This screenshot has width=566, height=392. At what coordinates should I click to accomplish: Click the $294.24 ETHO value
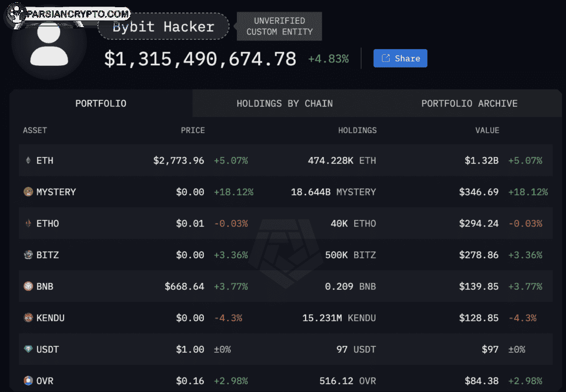[x=479, y=223]
